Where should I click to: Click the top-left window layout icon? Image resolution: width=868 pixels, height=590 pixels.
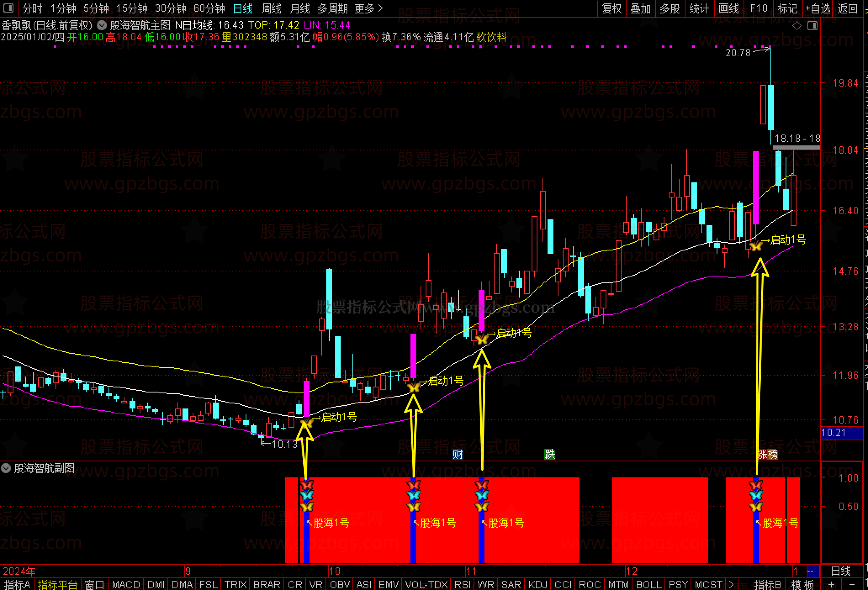coord(8,8)
